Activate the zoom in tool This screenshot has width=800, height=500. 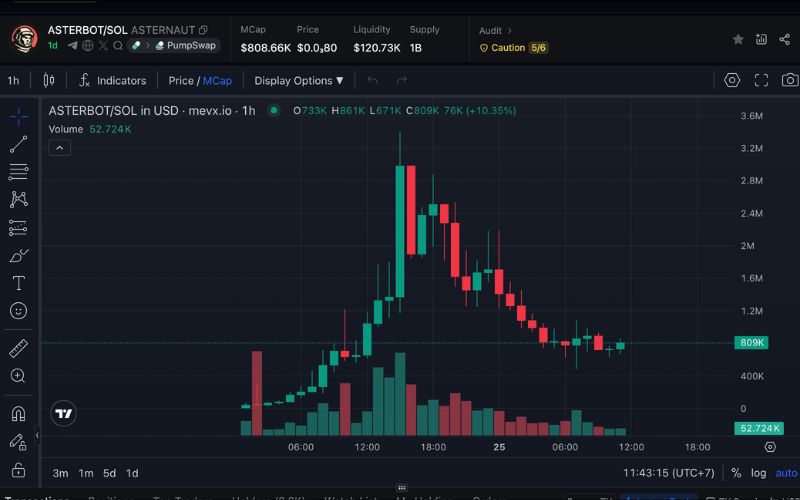[18, 376]
